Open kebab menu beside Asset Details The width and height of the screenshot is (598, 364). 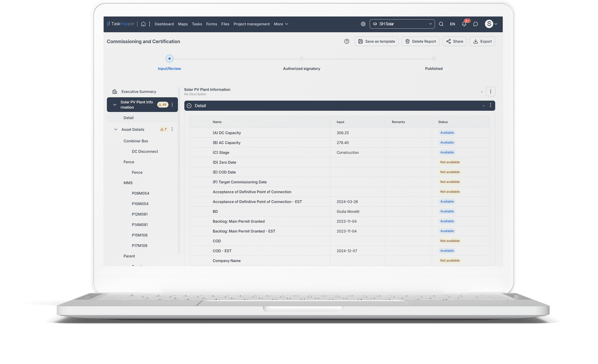click(172, 129)
